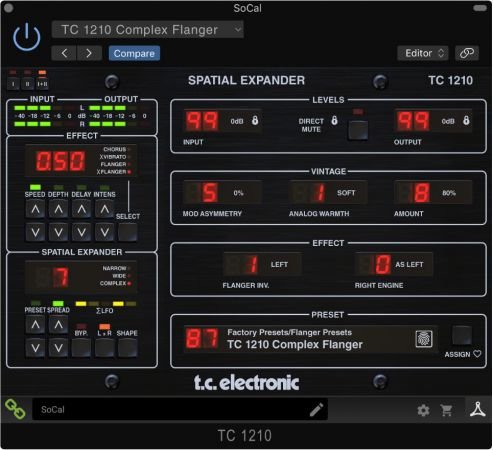
Task: Click the pencil edit name icon
Action: coord(316,410)
